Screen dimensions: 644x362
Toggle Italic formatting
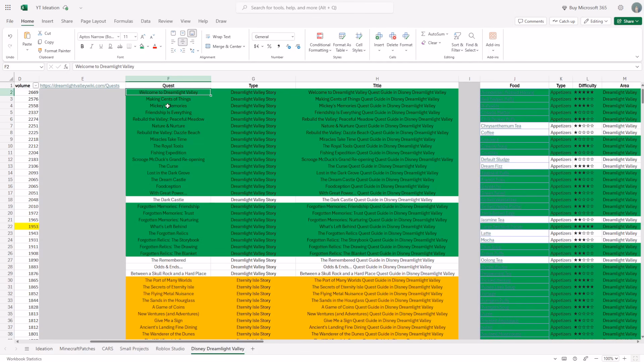pos(92,46)
